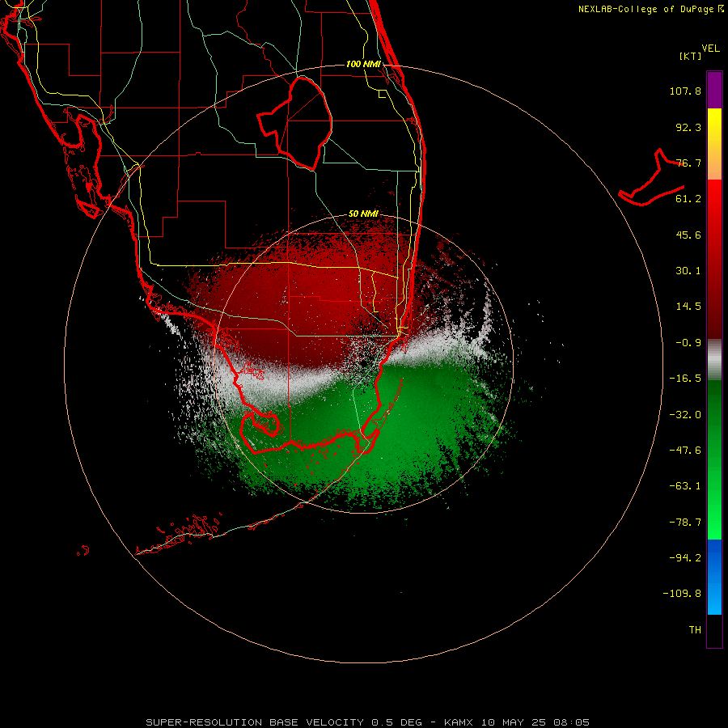Click the 50 NMI range ring label

(363, 214)
